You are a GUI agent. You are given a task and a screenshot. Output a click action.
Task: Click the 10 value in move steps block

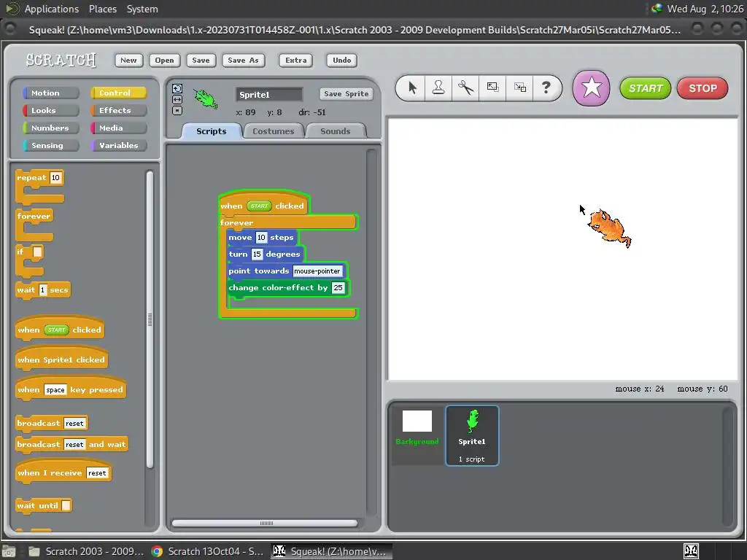pos(261,237)
